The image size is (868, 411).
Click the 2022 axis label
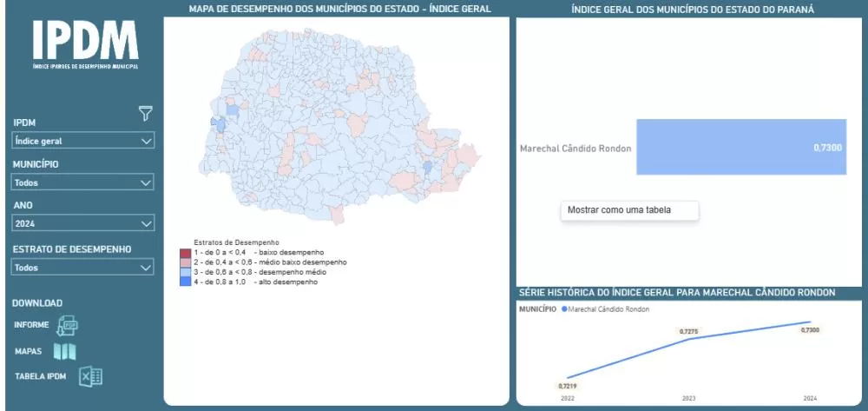click(x=568, y=398)
